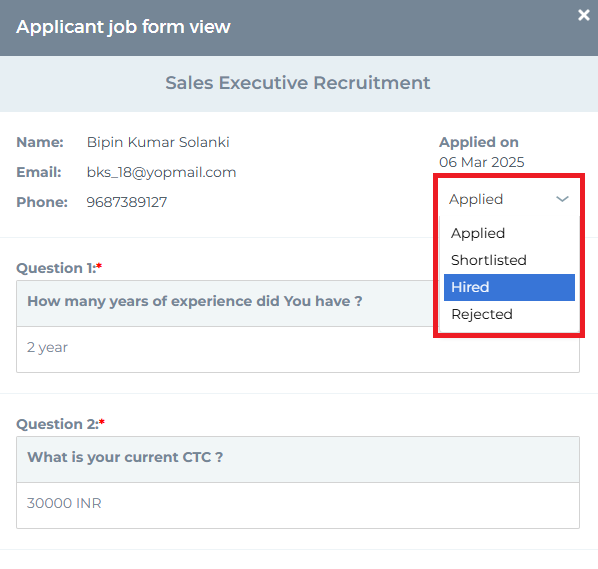Image resolution: width=598 pixels, height=569 pixels.
Task: Click the Applied on date 06 Mar 2025
Action: (482, 162)
